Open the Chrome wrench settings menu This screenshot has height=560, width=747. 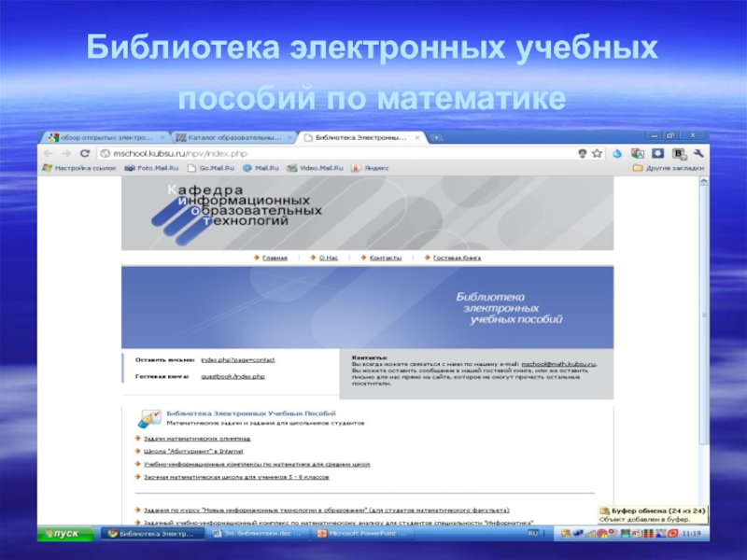coord(698,153)
